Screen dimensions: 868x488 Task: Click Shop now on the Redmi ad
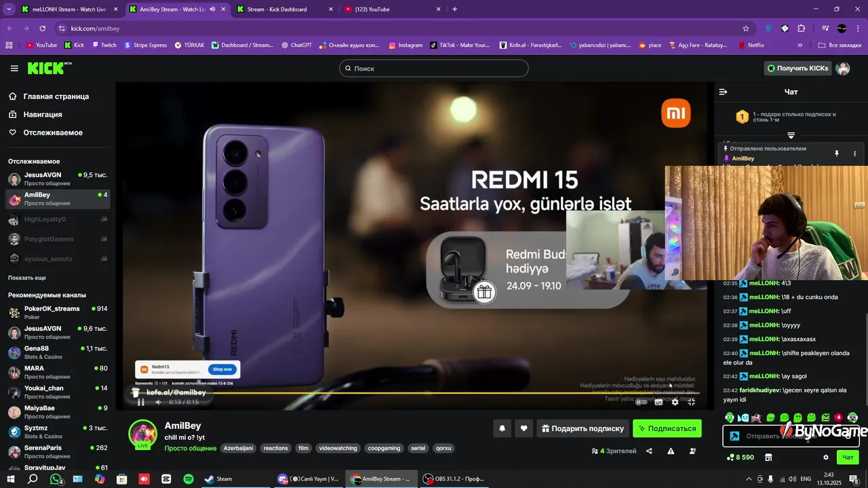(222, 369)
